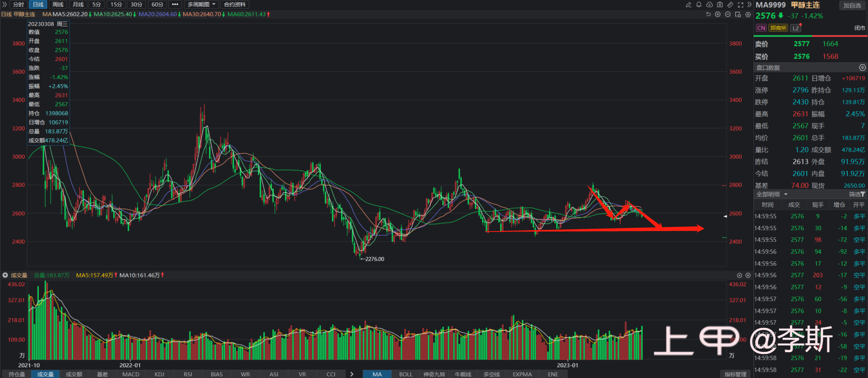Screen dimensions: 868x378
Task: Enable the 牛熊线 overlay
Action: click(x=463, y=374)
